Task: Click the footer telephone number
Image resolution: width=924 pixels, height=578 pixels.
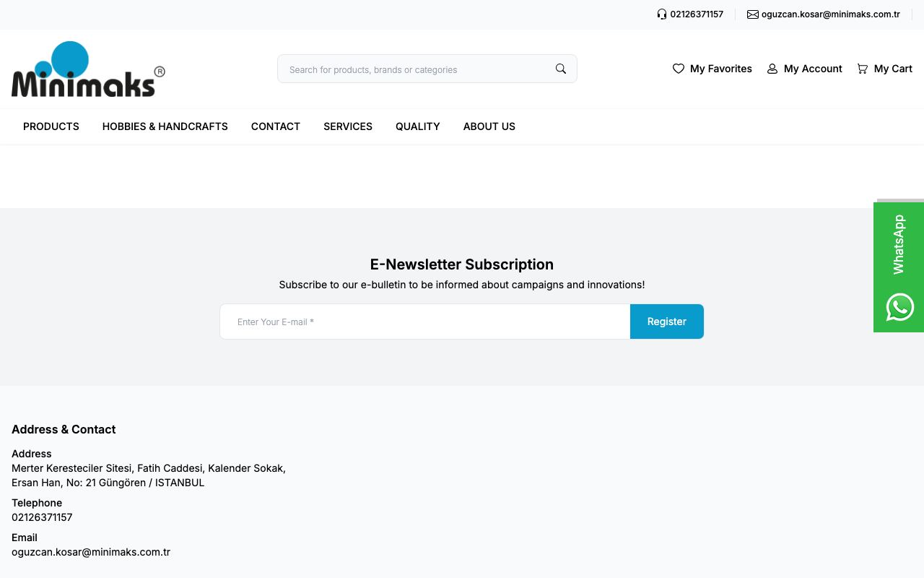Action: tap(42, 517)
